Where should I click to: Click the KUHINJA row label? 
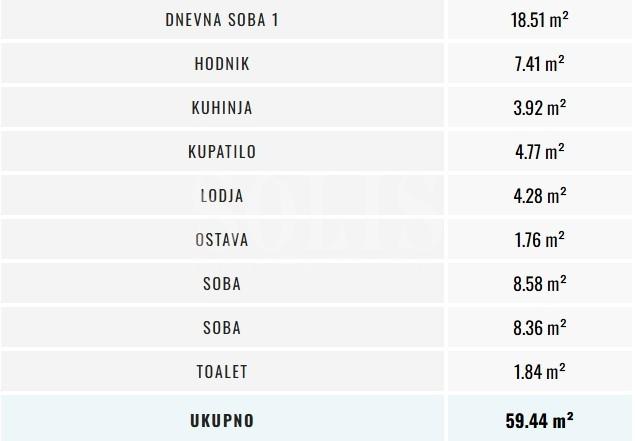221,107
